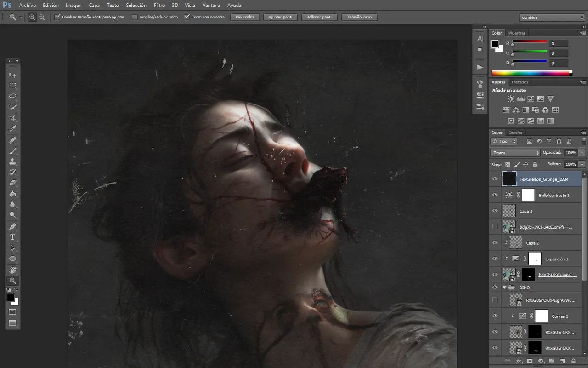Viewport: 588px width, 368px height.
Task: Hide the DINO group
Action: 495,287
